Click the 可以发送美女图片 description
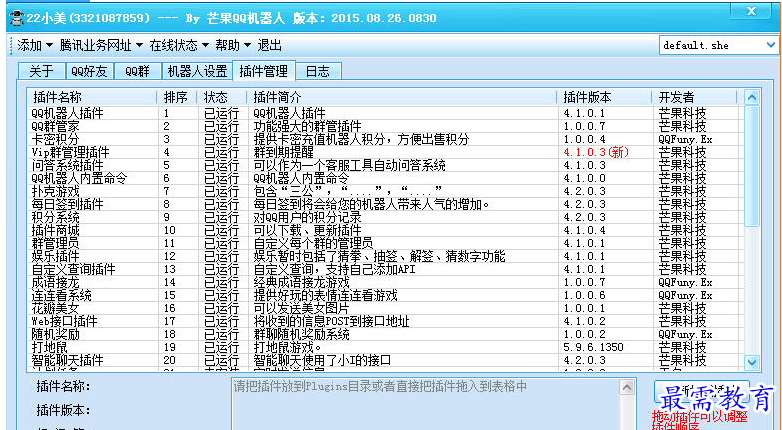 click(301, 308)
